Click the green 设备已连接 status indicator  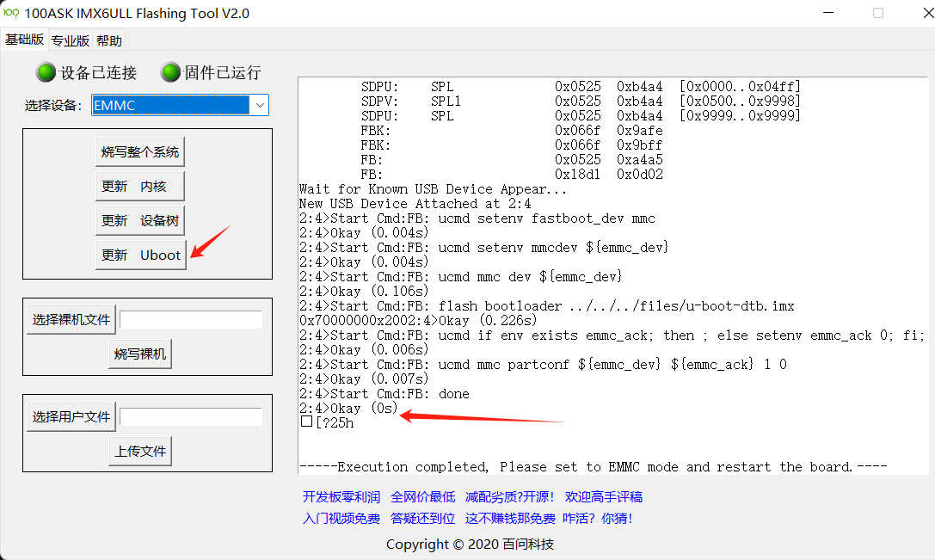coord(46,72)
